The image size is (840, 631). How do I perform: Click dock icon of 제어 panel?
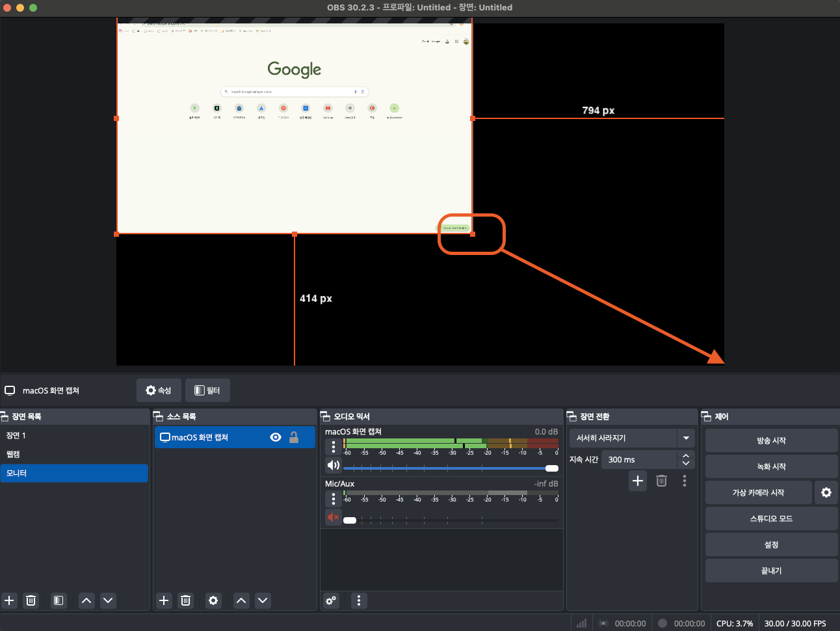pyautogui.click(x=706, y=416)
